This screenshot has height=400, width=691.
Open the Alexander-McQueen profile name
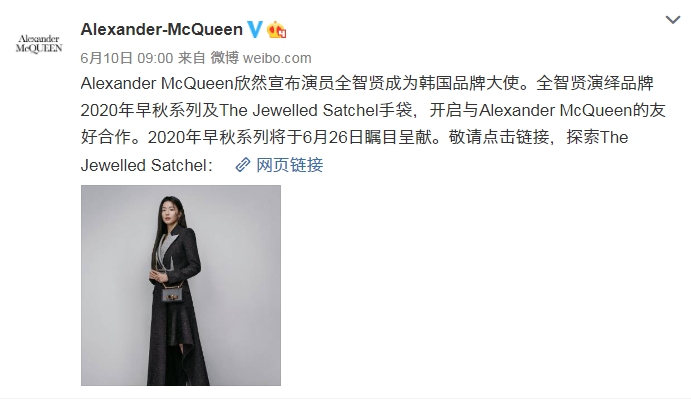[x=162, y=30]
